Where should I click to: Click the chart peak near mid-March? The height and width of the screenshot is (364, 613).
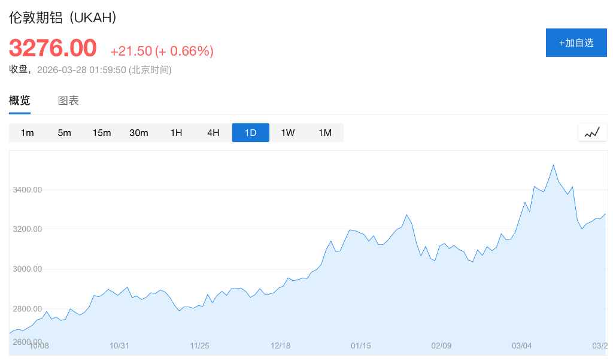point(554,166)
